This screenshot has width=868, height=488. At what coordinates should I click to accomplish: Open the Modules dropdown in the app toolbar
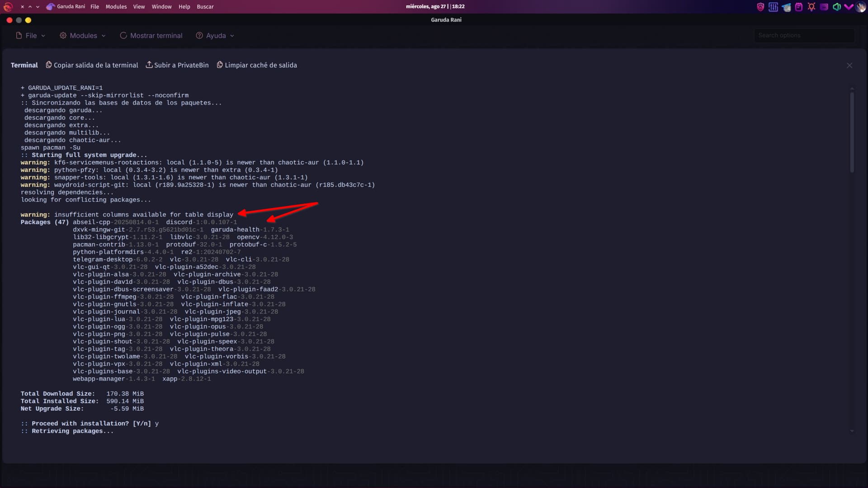pyautogui.click(x=83, y=36)
